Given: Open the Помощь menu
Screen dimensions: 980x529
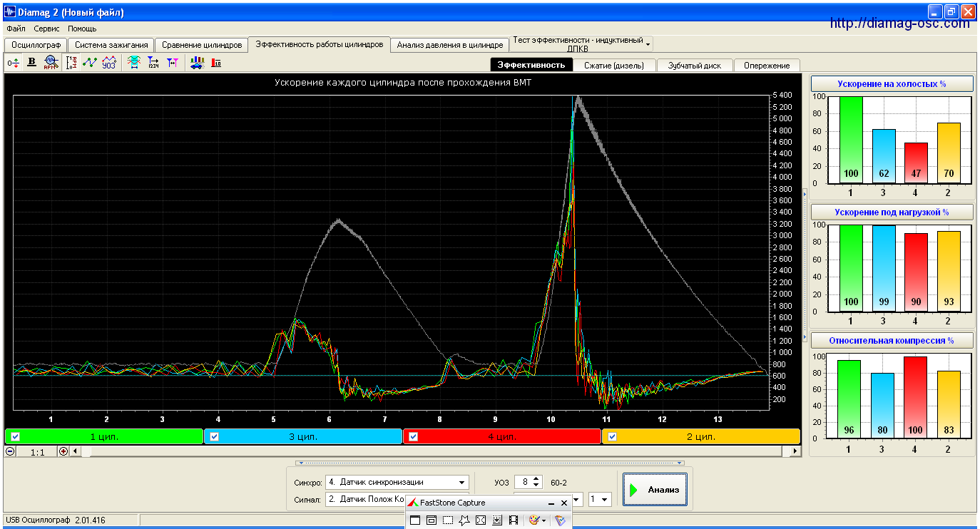Looking at the screenshot, I should (82, 29).
